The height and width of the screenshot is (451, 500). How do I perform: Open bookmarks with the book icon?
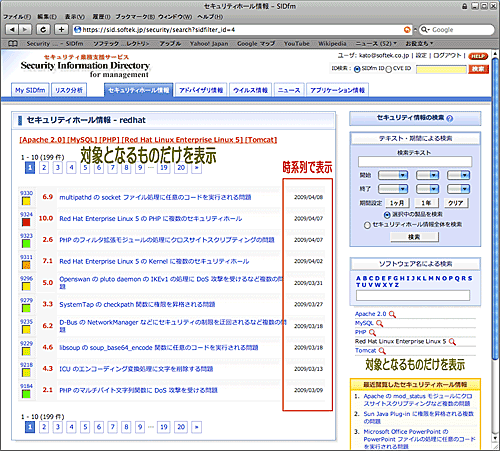tap(13, 44)
